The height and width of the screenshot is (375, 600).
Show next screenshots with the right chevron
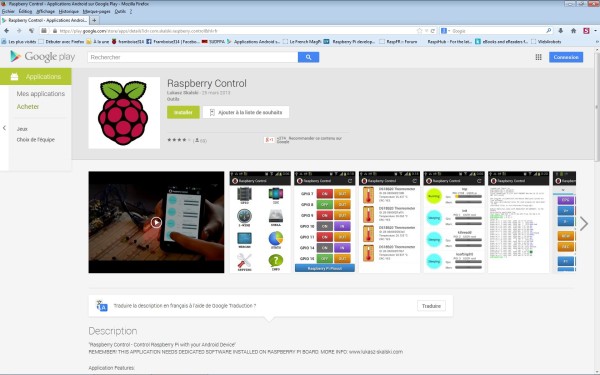[x=584, y=223]
